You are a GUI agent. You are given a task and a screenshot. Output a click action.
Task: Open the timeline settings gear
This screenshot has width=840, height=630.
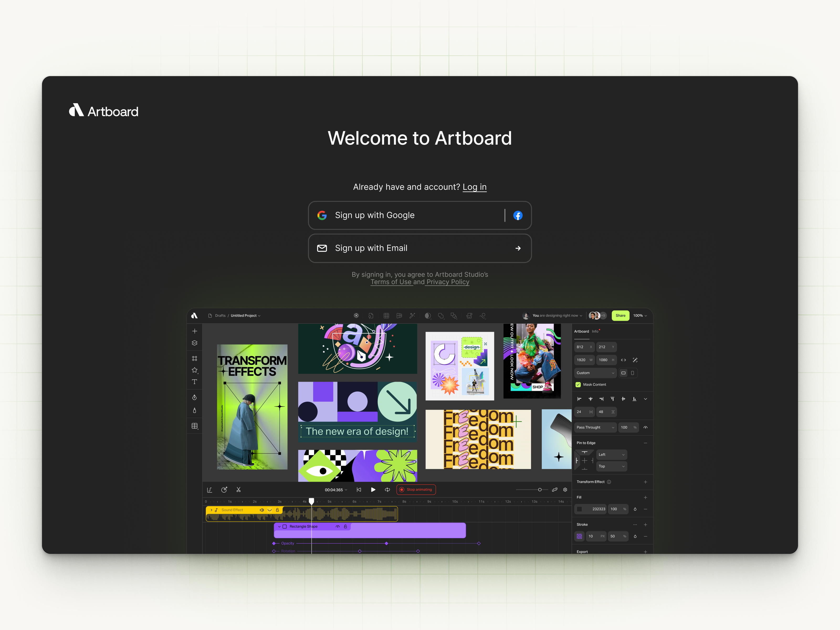565,490
